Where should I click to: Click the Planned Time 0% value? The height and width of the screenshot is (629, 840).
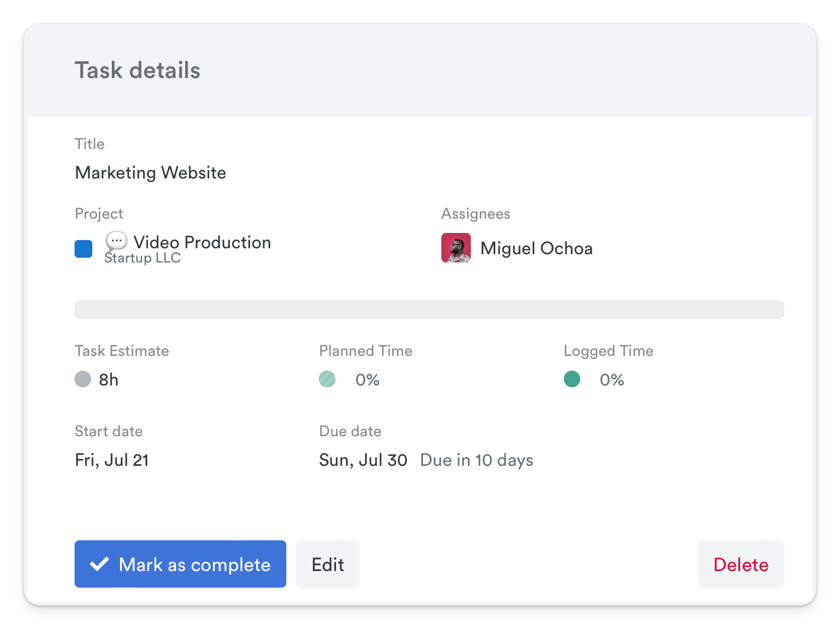tap(367, 380)
